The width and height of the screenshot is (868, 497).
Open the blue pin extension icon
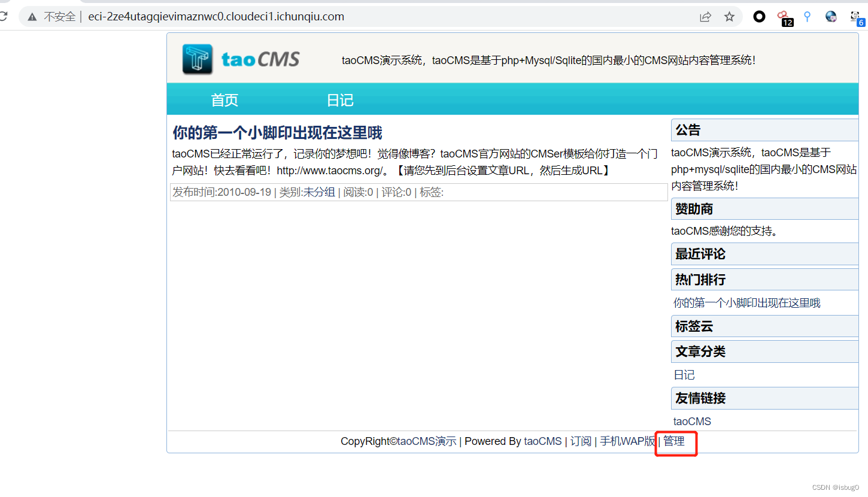click(807, 17)
